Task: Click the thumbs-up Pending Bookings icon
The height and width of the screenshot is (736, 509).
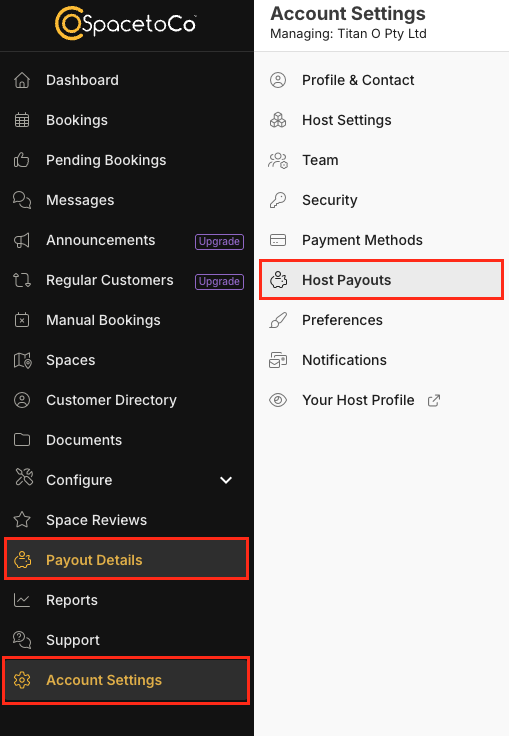Action: pyautogui.click(x=22, y=160)
